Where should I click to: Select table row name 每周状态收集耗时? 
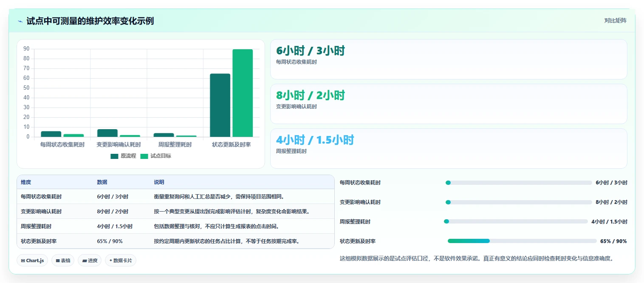pyautogui.click(x=41, y=197)
